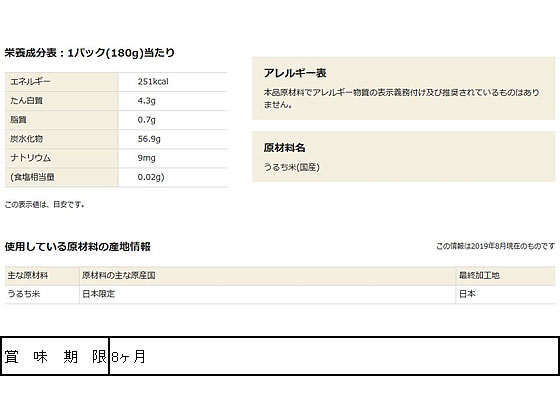The image size is (560, 420).
Task: Select the 4.3g protein value
Action: point(146,101)
